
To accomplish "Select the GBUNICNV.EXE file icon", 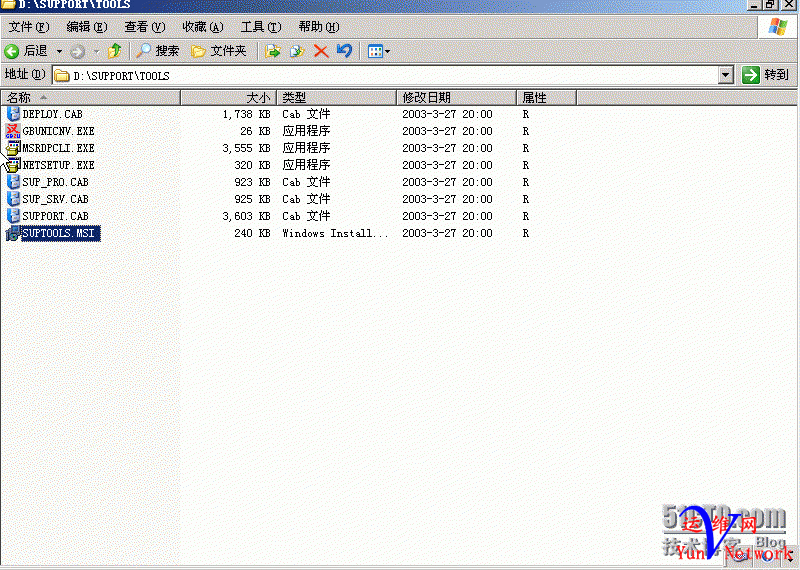I will [13, 131].
